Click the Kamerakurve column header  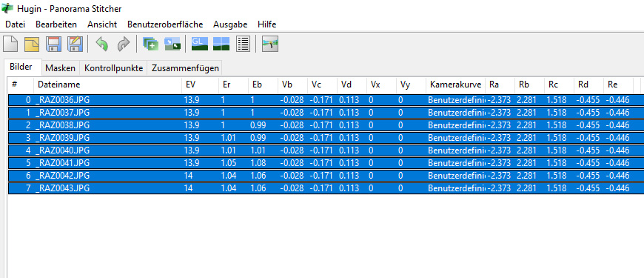455,85
